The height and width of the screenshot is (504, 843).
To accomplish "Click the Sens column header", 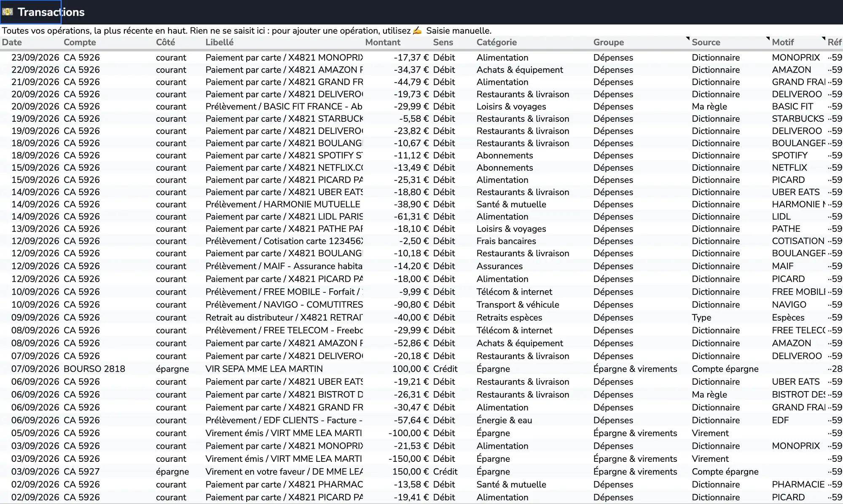I will (443, 42).
